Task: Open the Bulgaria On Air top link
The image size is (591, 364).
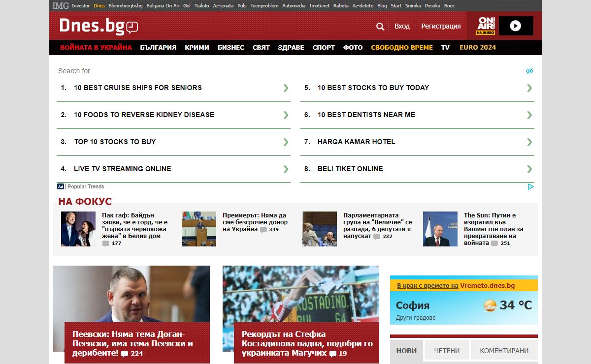Action: [x=163, y=6]
